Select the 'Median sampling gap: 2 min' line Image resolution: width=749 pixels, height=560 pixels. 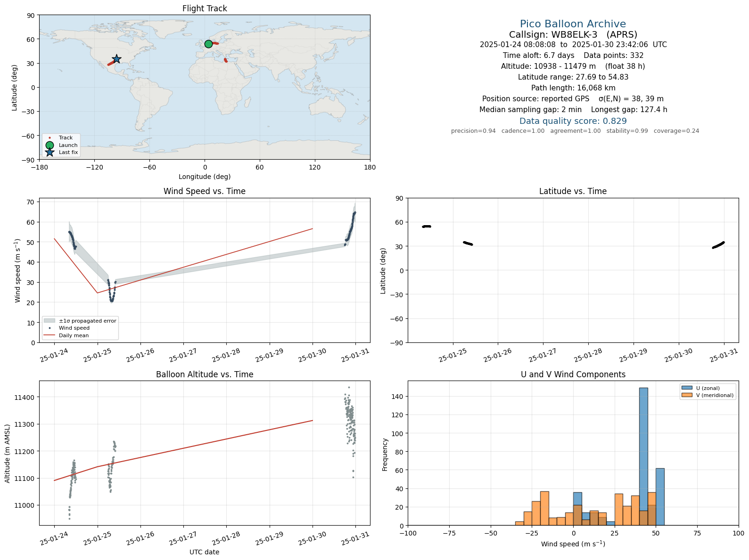573,110
